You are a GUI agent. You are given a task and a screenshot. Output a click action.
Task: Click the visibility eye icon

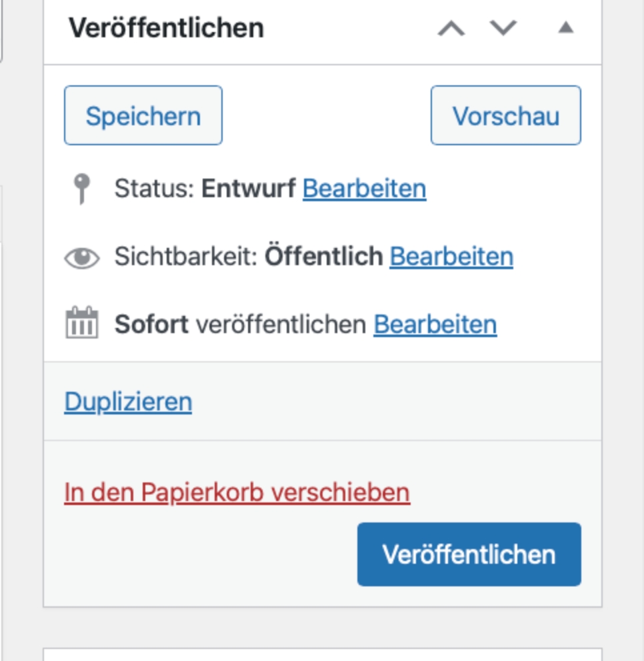click(x=81, y=257)
